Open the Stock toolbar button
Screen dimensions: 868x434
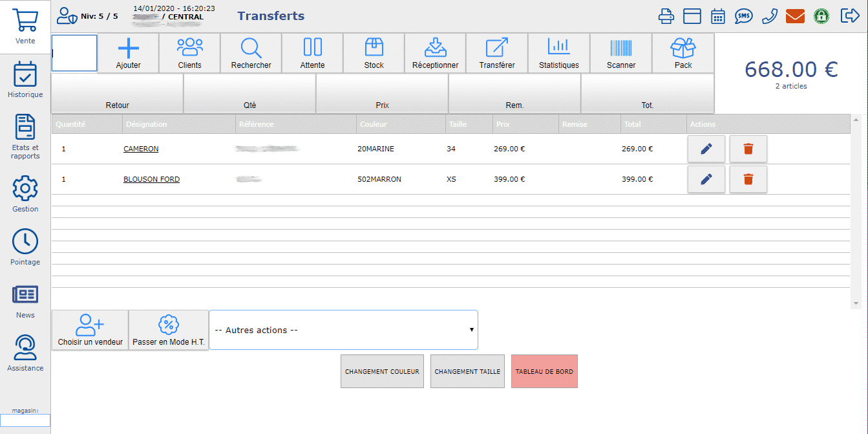pyautogui.click(x=374, y=53)
